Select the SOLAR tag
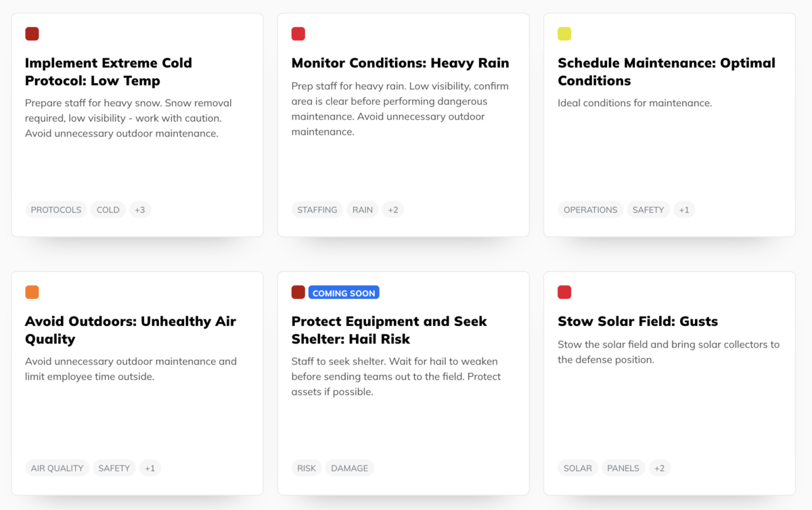Screen dimensions: 812x510 tap(578, 468)
